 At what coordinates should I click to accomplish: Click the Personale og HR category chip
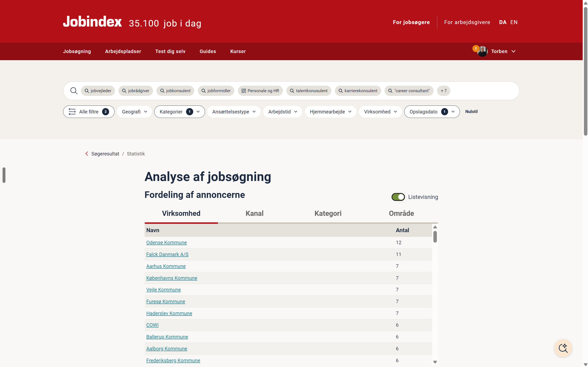pyautogui.click(x=260, y=91)
